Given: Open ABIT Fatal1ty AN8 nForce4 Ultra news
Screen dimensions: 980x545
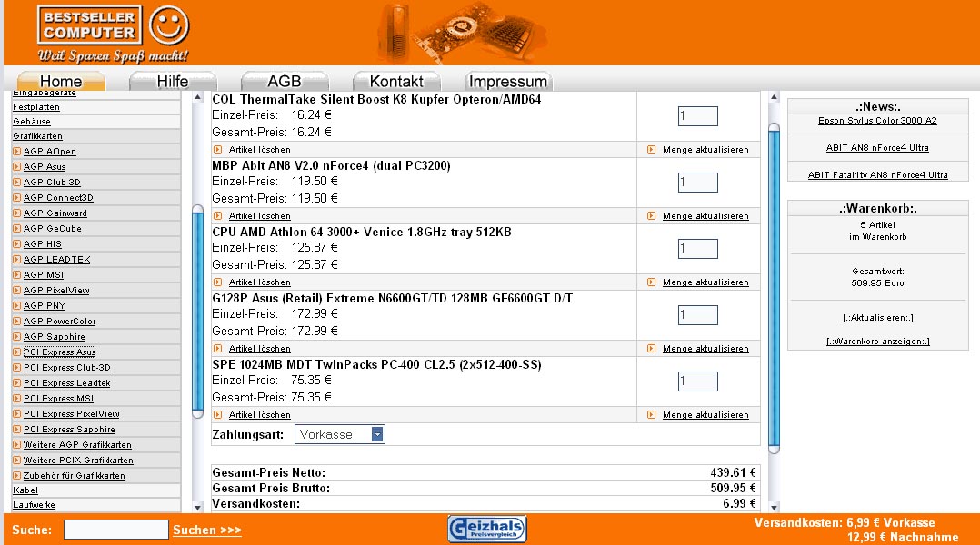Looking at the screenshot, I should (877, 174).
